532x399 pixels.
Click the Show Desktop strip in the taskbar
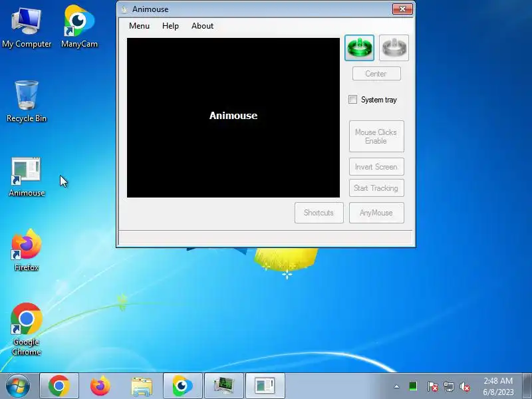tap(527, 386)
